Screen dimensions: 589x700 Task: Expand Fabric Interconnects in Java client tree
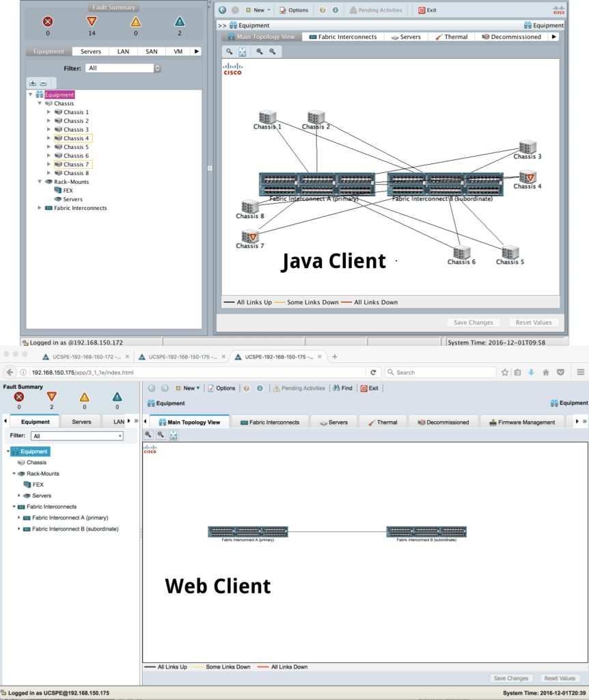[x=40, y=208]
